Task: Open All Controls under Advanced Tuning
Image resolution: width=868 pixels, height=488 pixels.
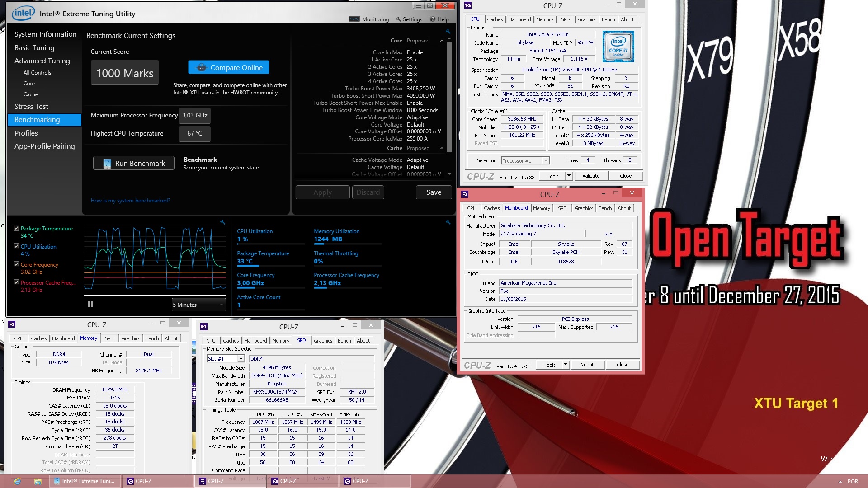Action: click(37, 72)
